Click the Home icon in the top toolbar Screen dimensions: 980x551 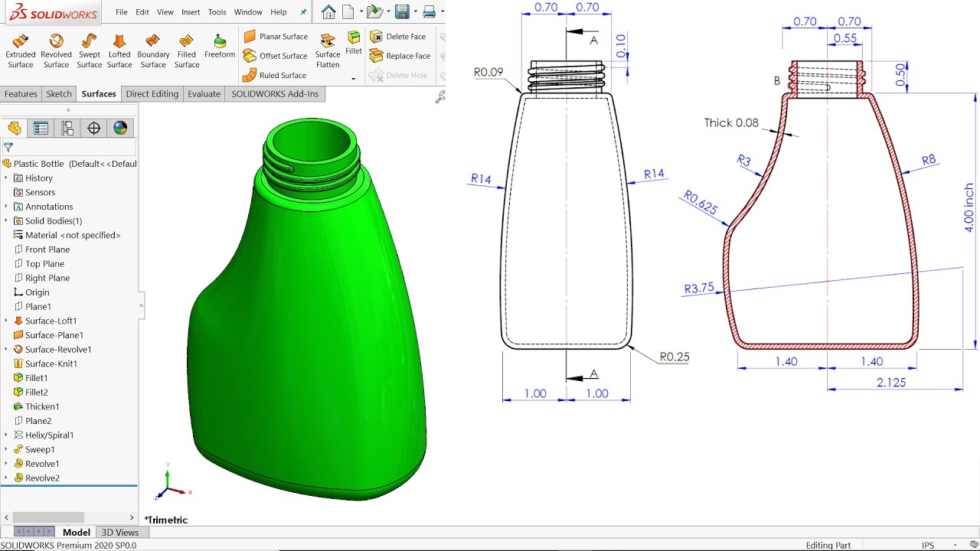[x=328, y=11]
